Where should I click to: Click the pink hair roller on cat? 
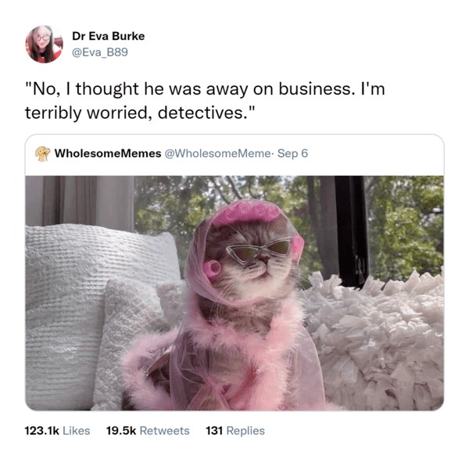(x=212, y=267)
